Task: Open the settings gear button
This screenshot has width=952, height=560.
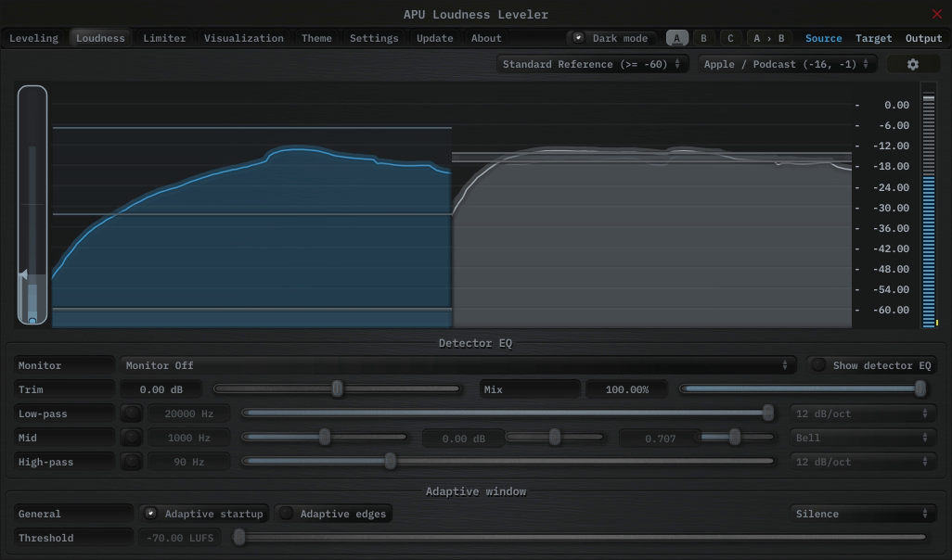Action: point(912,64)
